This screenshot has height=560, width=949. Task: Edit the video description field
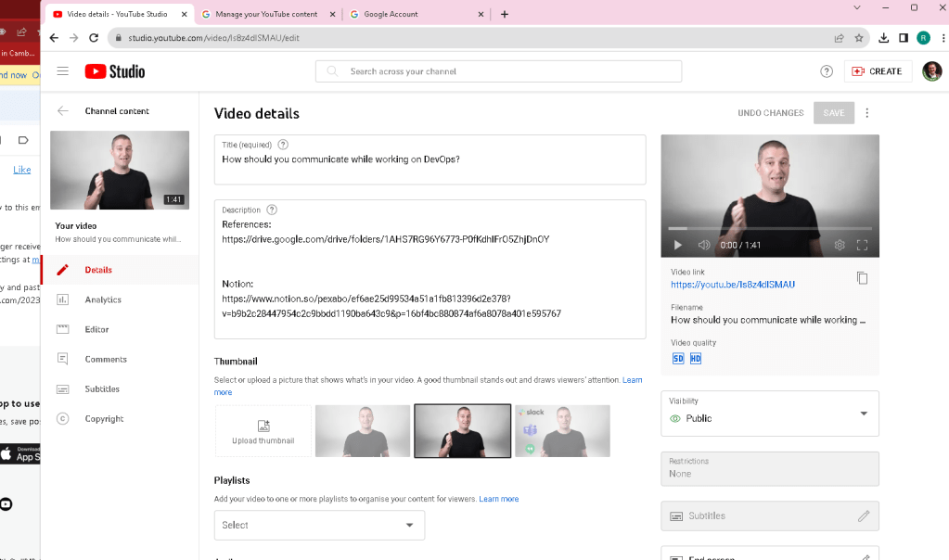coord(430,269)
